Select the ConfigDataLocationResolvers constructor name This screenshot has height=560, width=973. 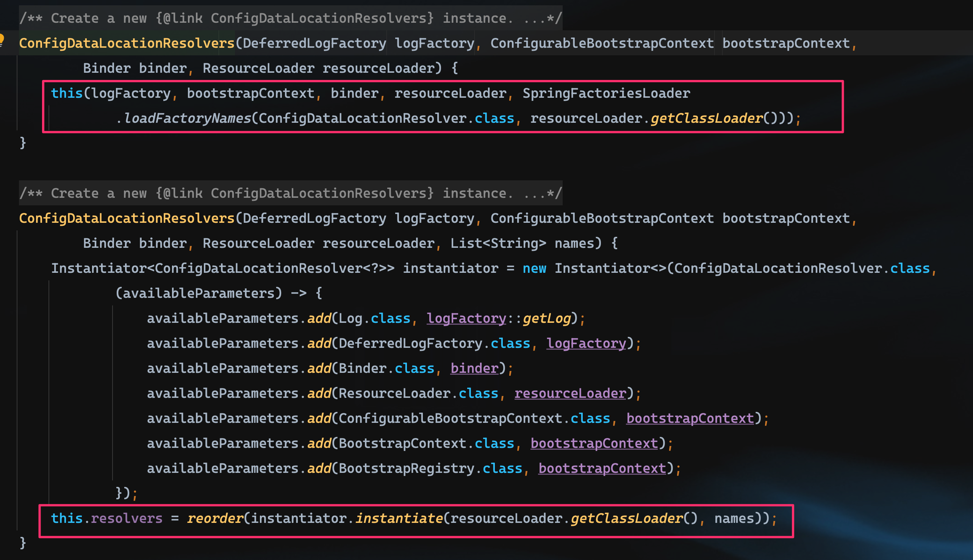pos(127,43)
